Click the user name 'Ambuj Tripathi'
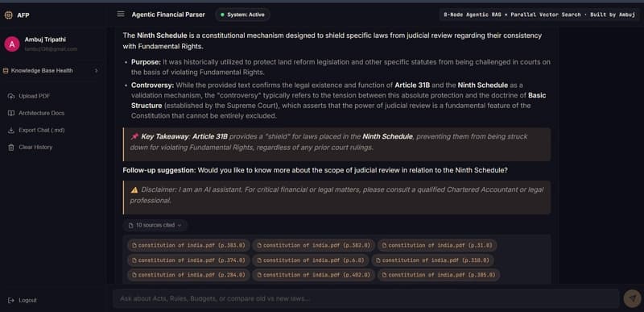Viewport: 644px width, 312px height. coord(45,40)
